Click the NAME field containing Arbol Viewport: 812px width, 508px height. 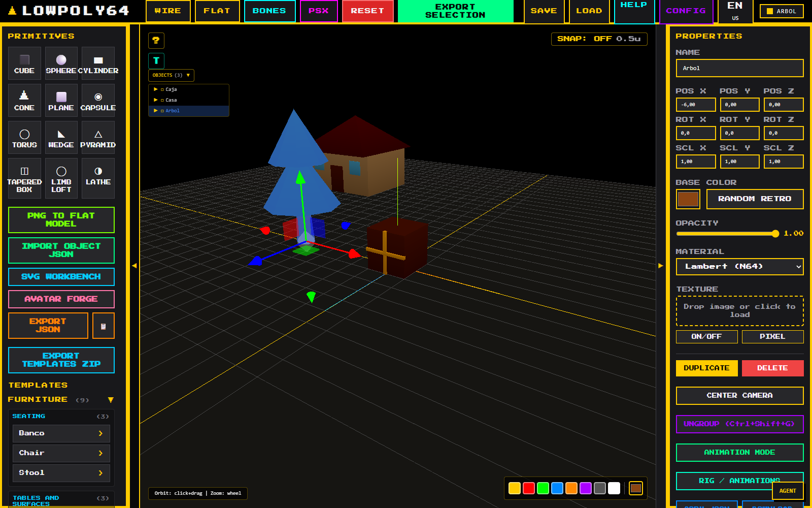pos(739,68)
